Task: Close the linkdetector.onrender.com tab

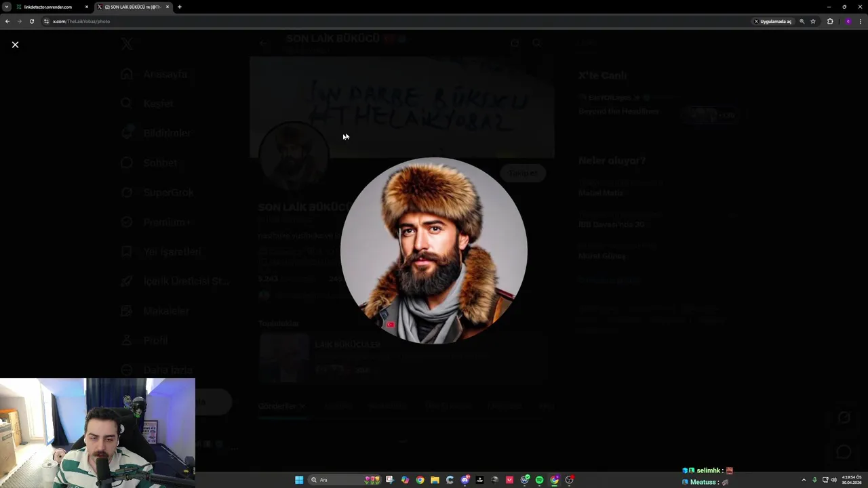Action: coord(87,7)
